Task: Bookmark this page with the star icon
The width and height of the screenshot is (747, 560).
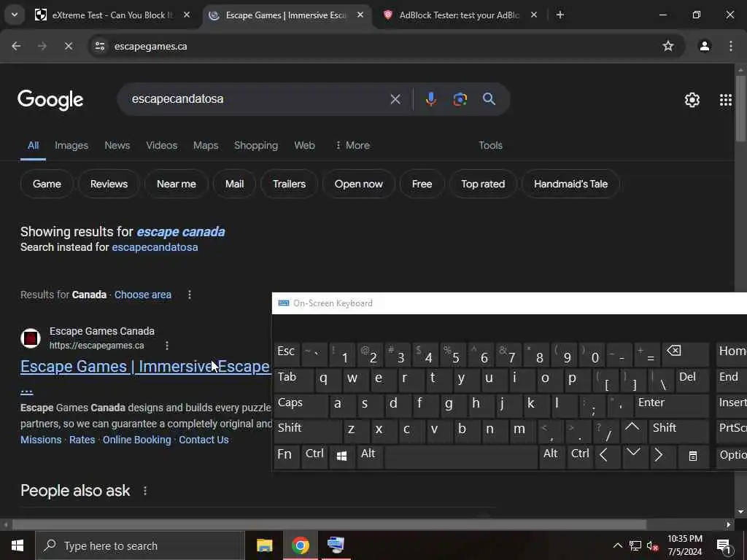Action: 668,46
